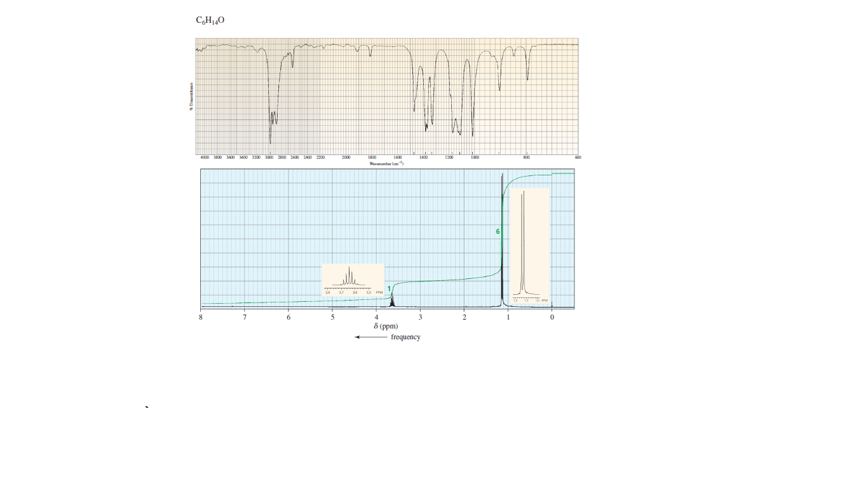Screen dimensions: 868x488
Task: Click the word frequency below the NMR spectrum
Action: point(405,337)
